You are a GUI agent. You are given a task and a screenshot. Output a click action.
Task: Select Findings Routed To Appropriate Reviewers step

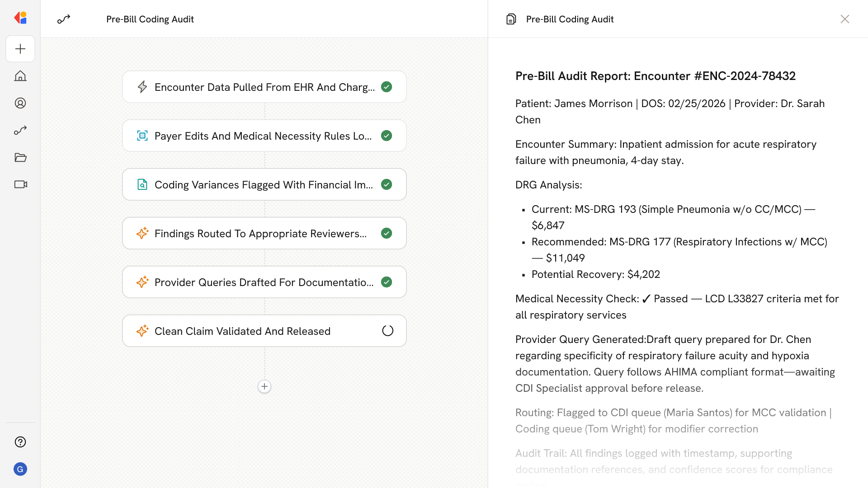(260, 233)
